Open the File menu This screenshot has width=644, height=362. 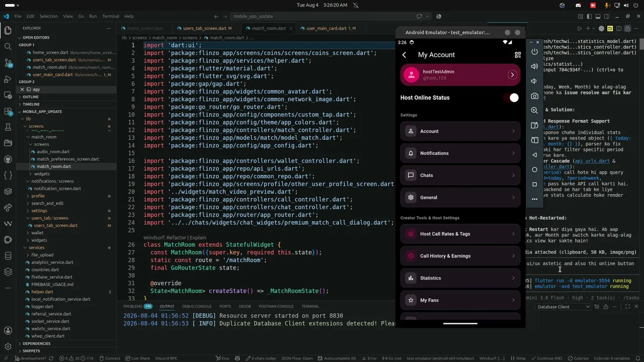pyautogui.click(x=18, y=17)
